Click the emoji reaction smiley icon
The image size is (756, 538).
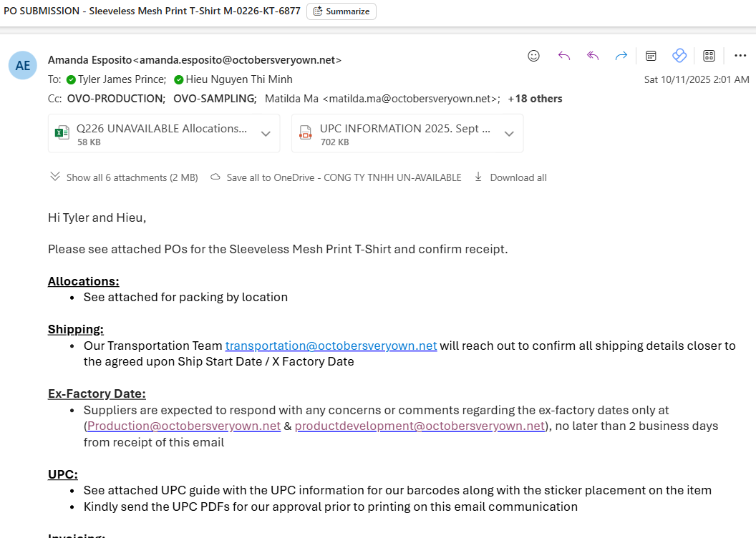point(533,56)
